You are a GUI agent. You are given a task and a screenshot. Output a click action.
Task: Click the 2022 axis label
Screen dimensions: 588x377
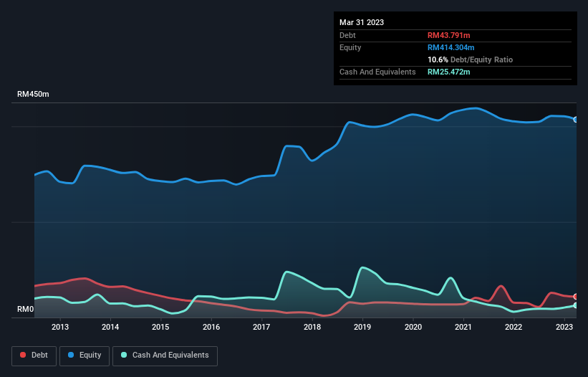[514, 327]
